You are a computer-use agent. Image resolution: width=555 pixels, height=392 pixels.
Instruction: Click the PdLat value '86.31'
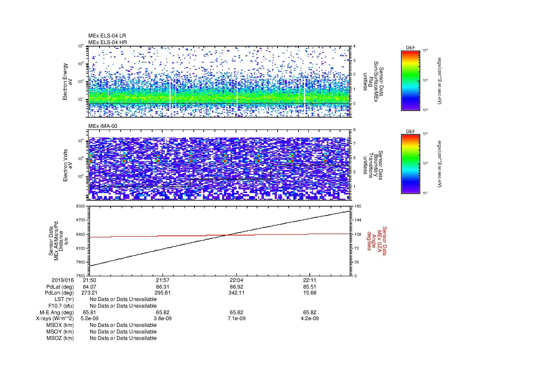(x=163, y=287)
